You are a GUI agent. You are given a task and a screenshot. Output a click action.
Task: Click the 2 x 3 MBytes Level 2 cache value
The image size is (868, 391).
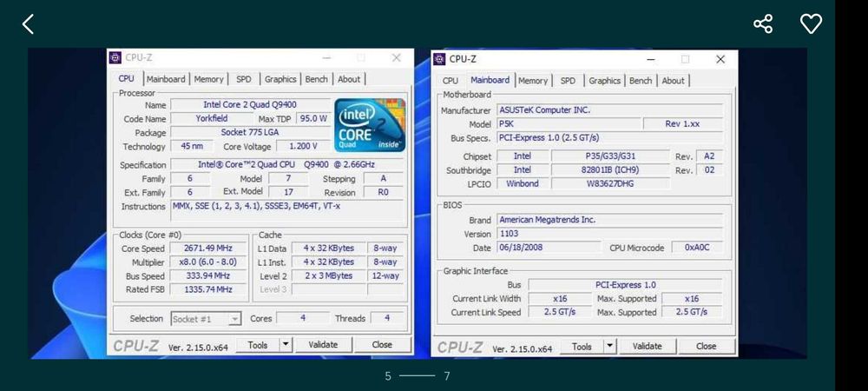click(329, 275)
